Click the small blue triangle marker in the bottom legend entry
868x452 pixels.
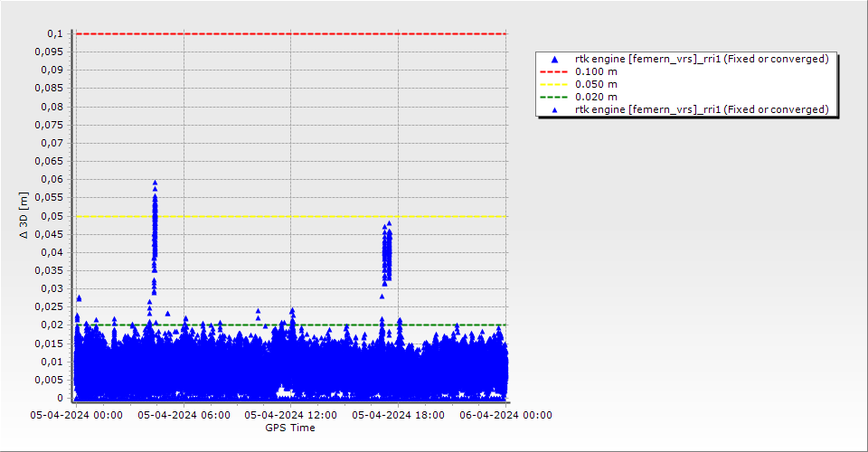(554, 109)
